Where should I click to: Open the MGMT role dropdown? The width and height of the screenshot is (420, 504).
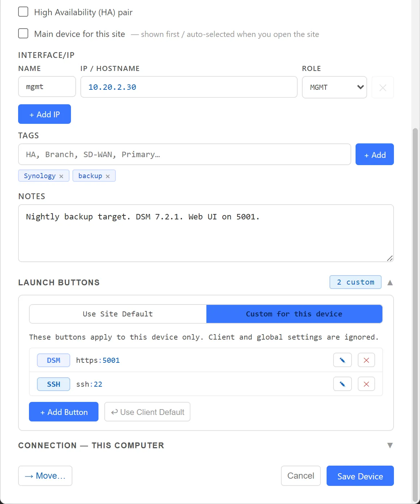(334, 87)
